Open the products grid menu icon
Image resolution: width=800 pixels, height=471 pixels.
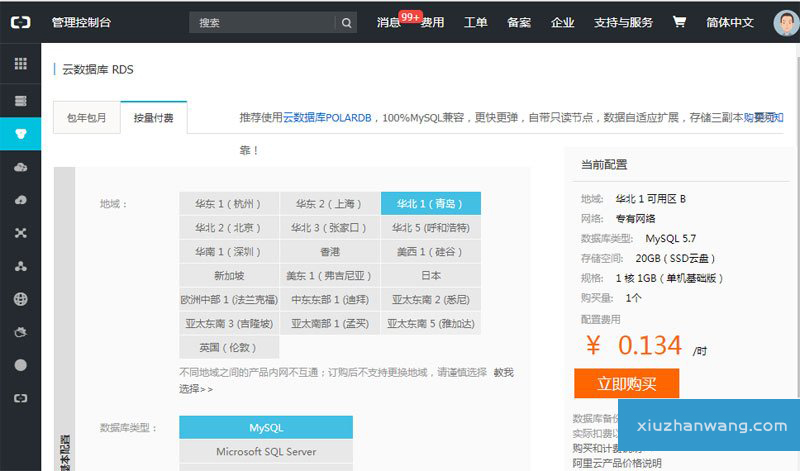(20, 63)
